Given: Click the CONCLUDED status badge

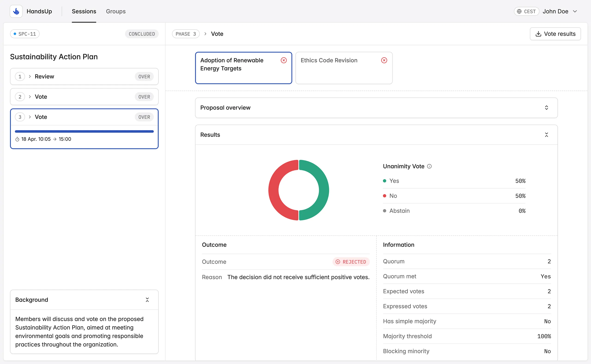Looking at the screenshot, I should pyautogui.click(x=142, y=34).
